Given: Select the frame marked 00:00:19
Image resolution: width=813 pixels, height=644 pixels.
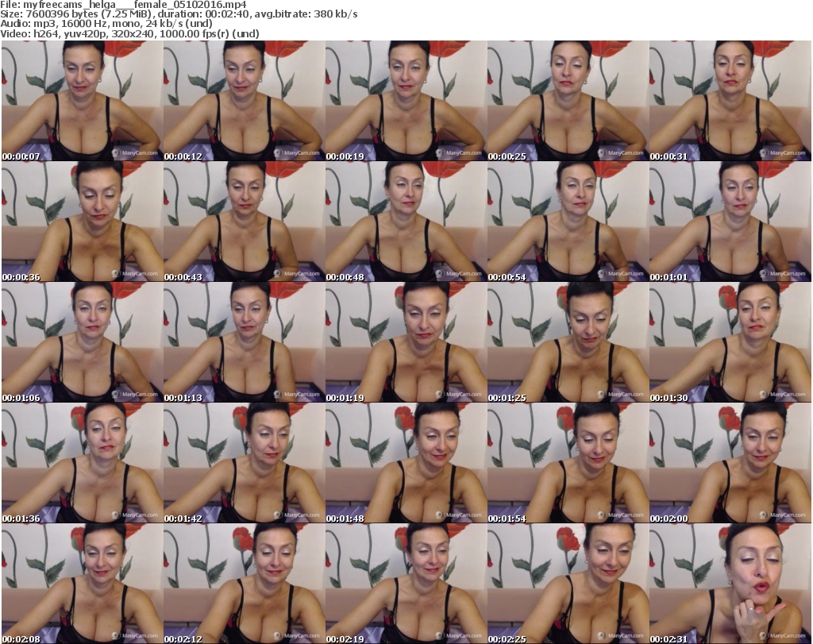Looking at the screenshot, I should point(405,100).
